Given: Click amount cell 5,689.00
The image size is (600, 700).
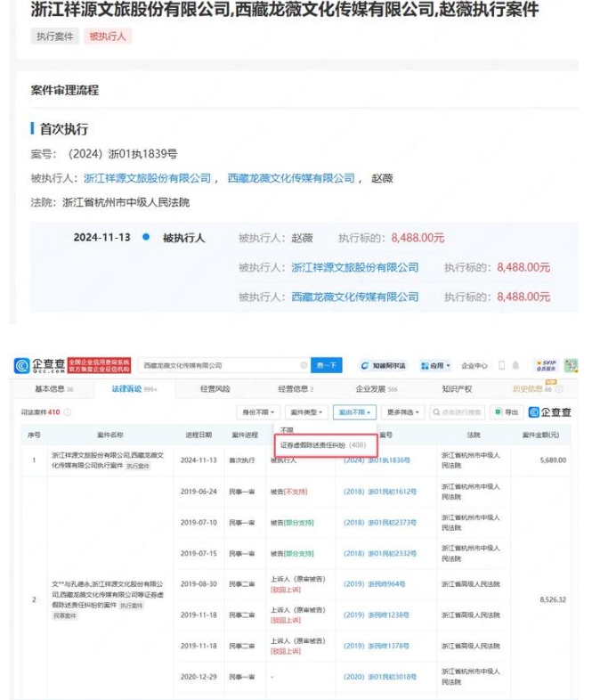Looking at the screenshot, I should pyautogui.click(x=553, y=460).
